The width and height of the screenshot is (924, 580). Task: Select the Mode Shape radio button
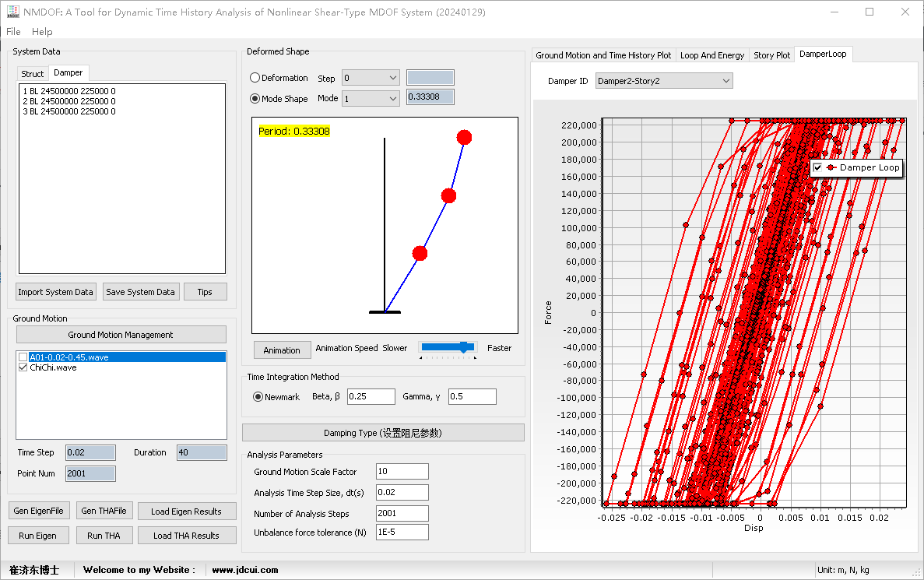pos(255,98)
